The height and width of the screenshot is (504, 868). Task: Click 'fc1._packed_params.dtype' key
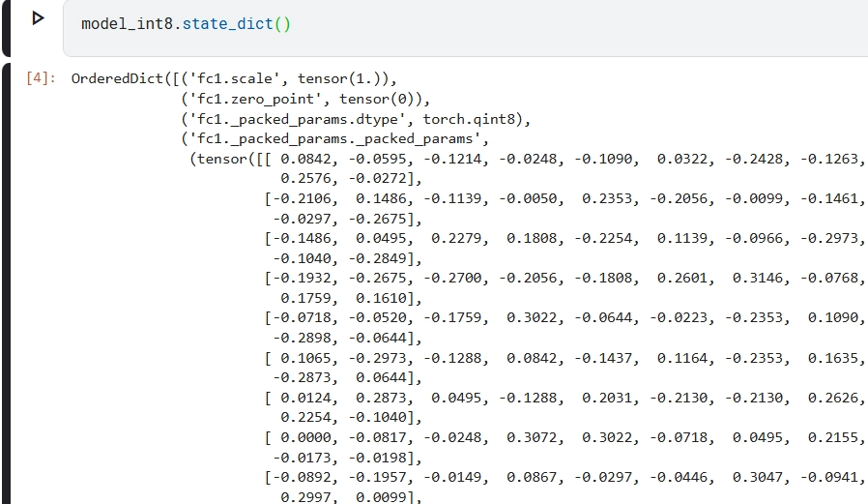click(x=298, y=119)
